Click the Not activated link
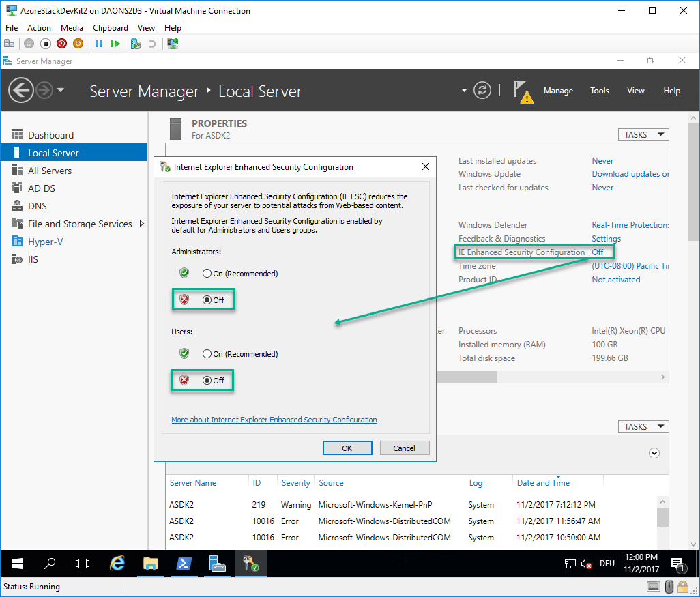This screenshot has width=700, height=597. [x=616, y=280]
